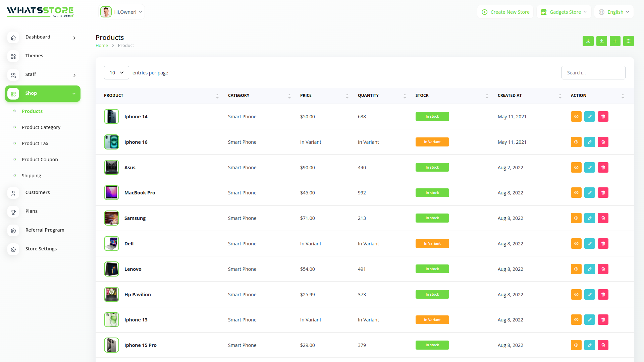View Samsung product with the eye icon
Viewport: 644px width, 362px height.
[x=576, y=218]
